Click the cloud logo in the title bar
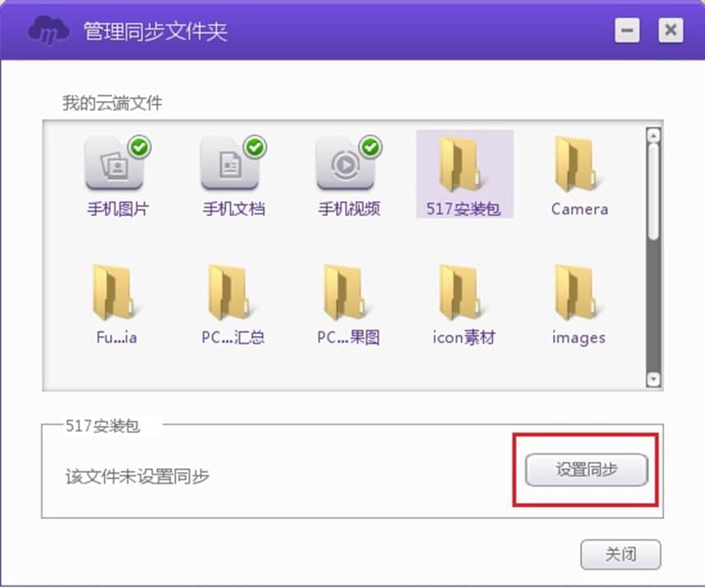The width and height of the screenshot is (705, 588). click(x=46, y=30)
